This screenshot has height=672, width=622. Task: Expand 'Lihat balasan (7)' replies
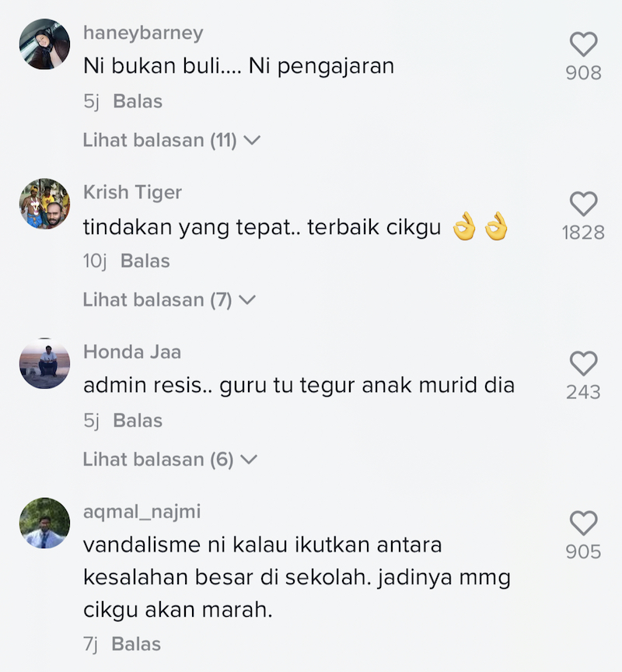tap(169, 299)
